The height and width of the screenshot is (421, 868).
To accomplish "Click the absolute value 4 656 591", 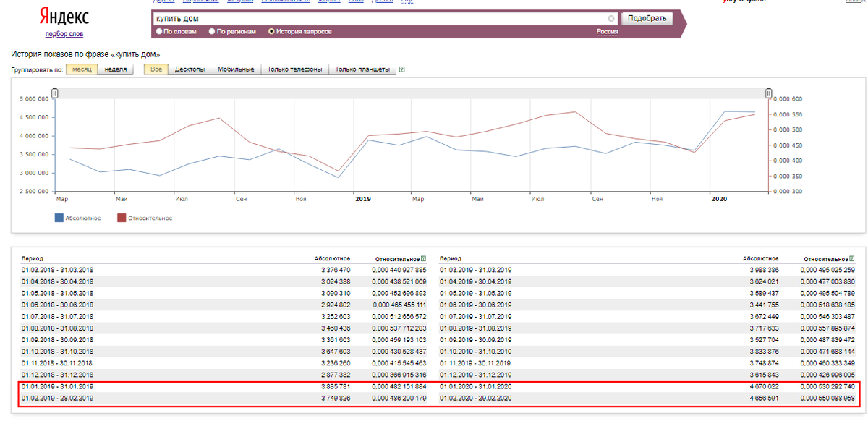I will click(764, 398).
